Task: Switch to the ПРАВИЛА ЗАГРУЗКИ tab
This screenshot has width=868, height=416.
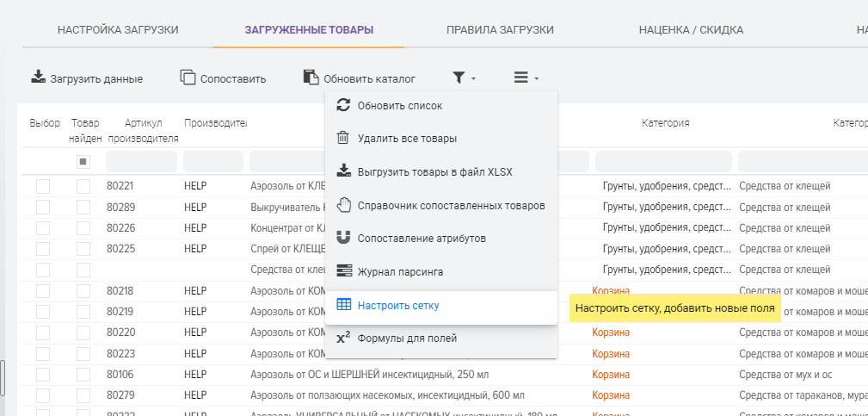Action: click(x=500, y=30)
